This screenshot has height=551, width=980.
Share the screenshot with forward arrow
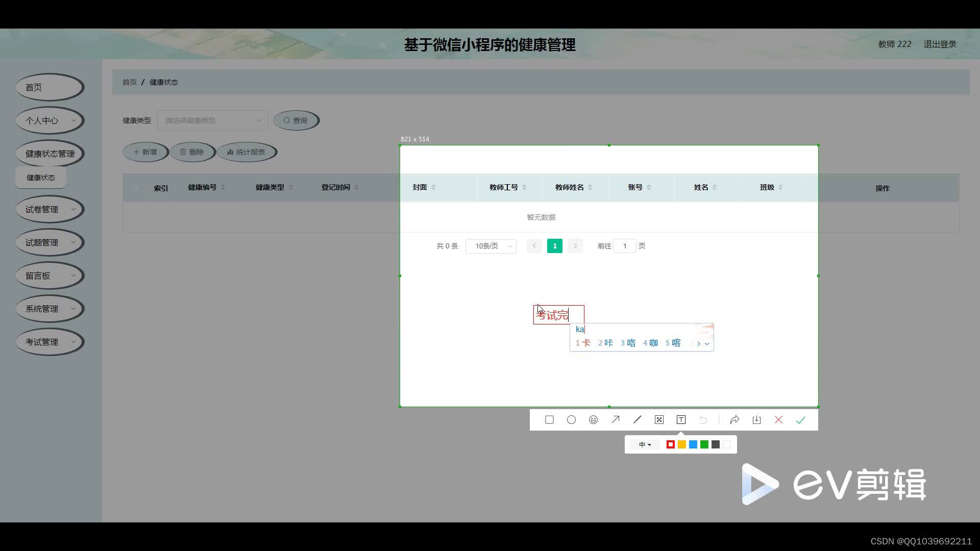pos(734,420)
